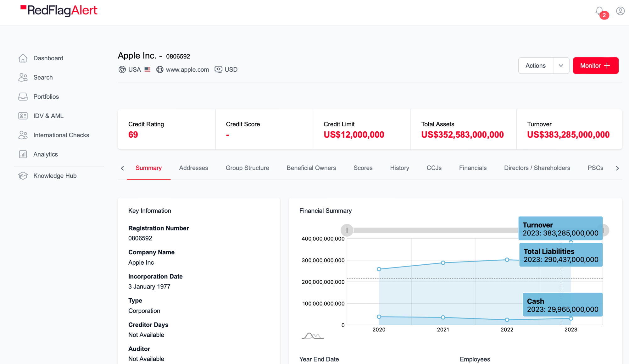This screenshot has width=629, height=364.
Task: Click the 2021 Cash data point
Action: (443, 317)
